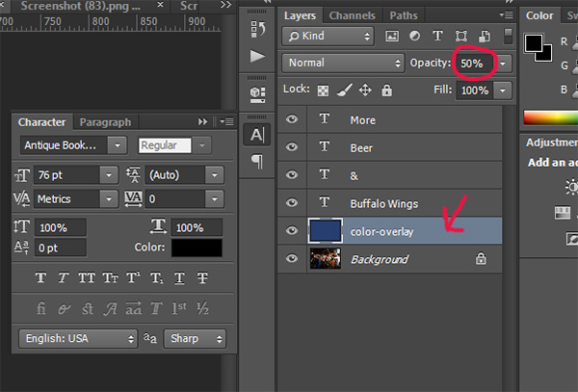Toggle stylistic alternates aa icon
This screenshot has width=578, height=392.
[x=134, y=308]
